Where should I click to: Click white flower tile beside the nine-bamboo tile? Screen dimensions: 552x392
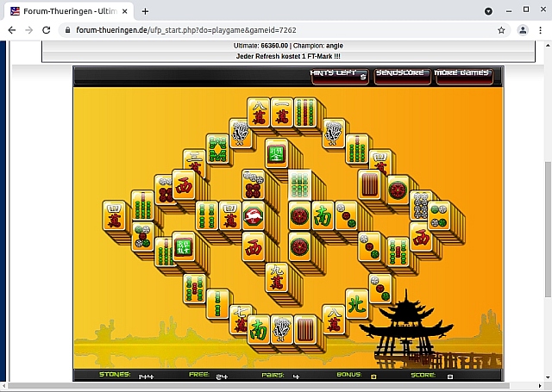point(334,133)
